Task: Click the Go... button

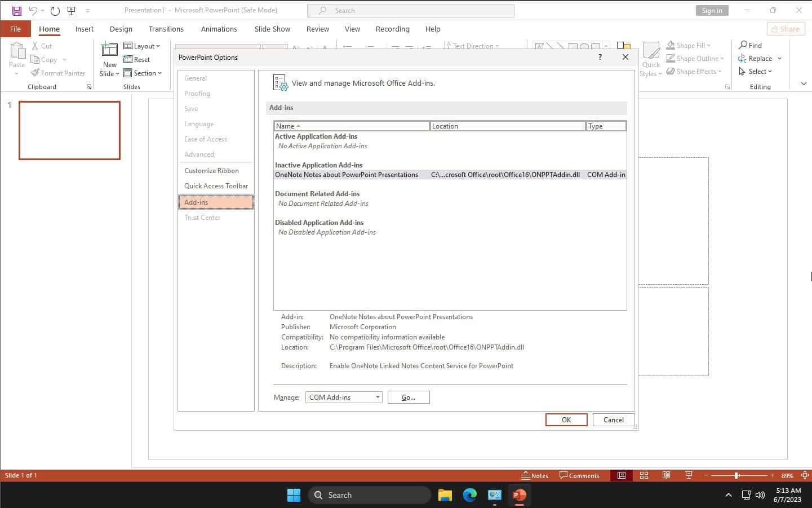Action: 409,397
